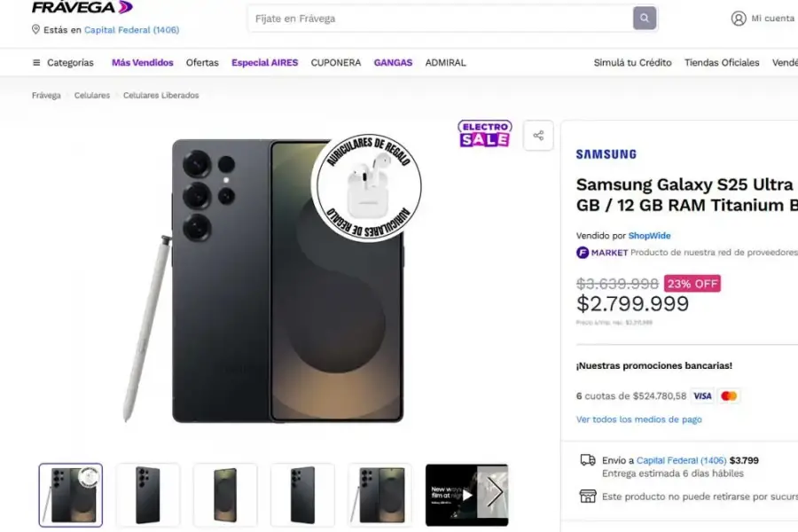Screen dimensions: 798x532
Task: Open the Mi cuenta account icon
Action: tap(739, 18)
